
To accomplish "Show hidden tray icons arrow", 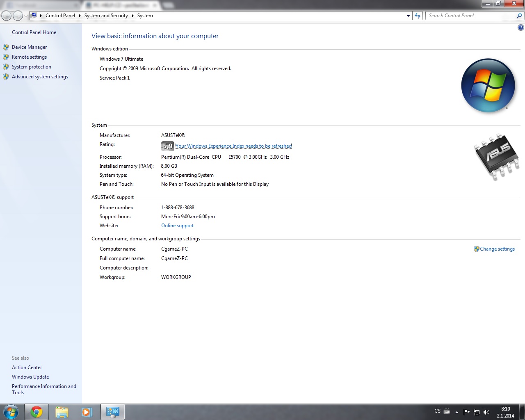I will tap(457, 412).
